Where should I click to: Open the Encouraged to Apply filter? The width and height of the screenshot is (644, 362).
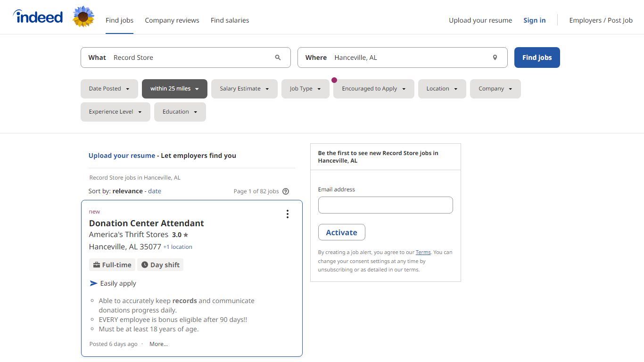374,89
